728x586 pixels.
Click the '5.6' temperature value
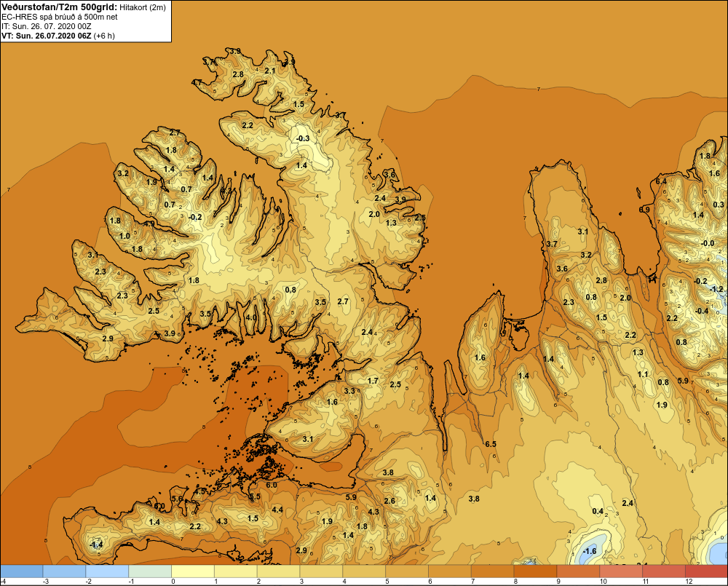(178, 499)
